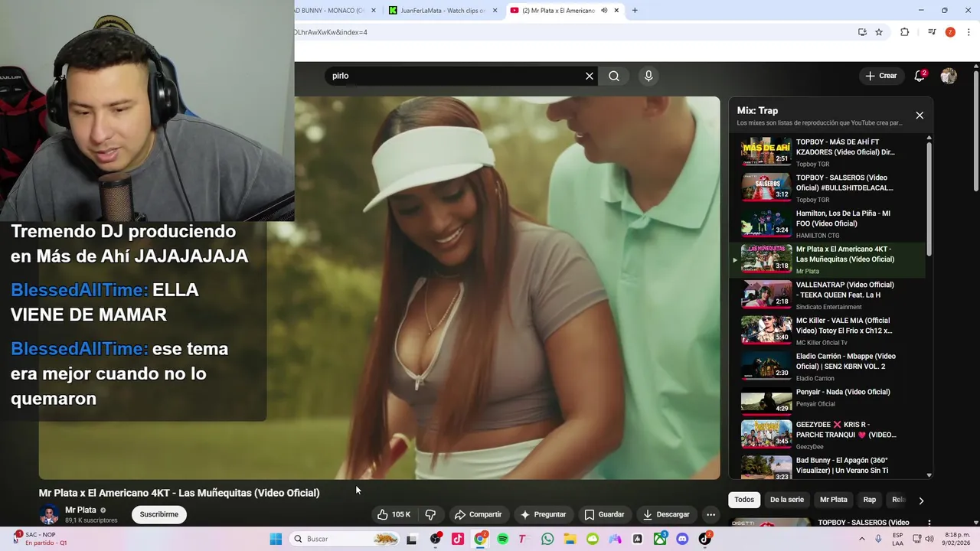Play Eladio Carrión - Mbappe from the mix
Image resolution: width=980 pixels, height=551 pixels.
click(x=828, y=367)
